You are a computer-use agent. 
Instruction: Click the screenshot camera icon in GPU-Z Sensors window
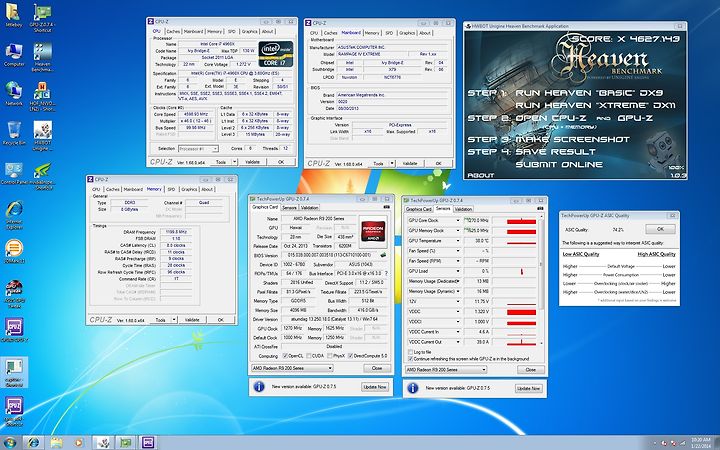pyautogui.click(x=540, y=208)
